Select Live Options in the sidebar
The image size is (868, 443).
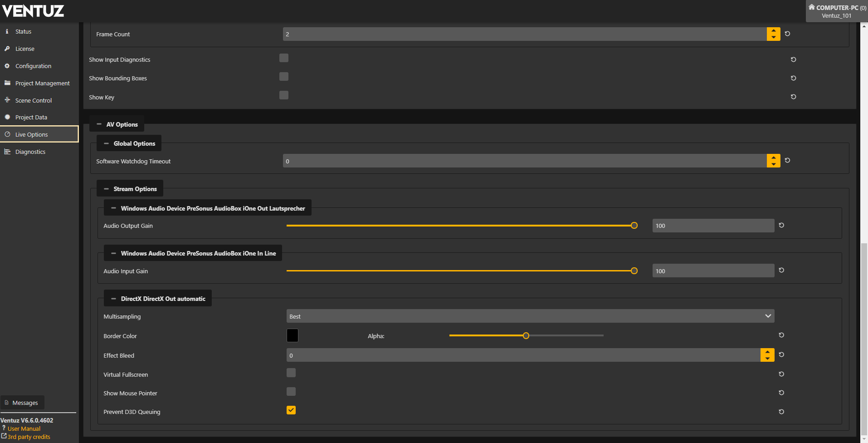point(32,134)
